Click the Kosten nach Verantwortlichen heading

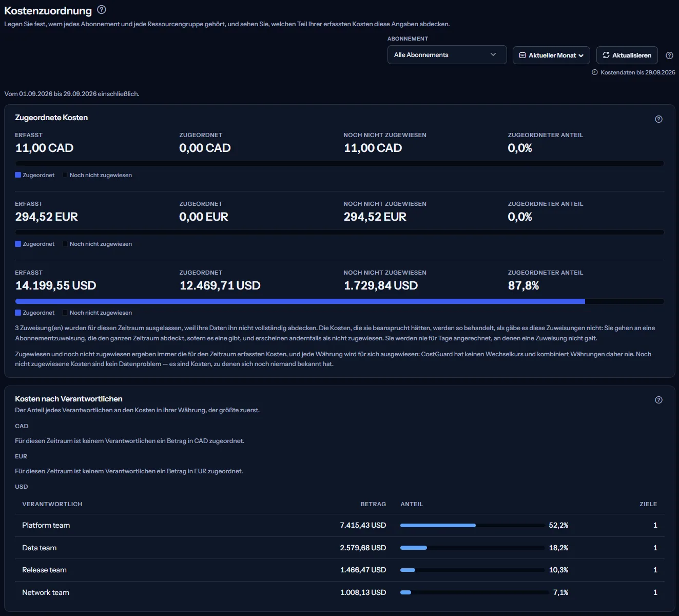68,399
